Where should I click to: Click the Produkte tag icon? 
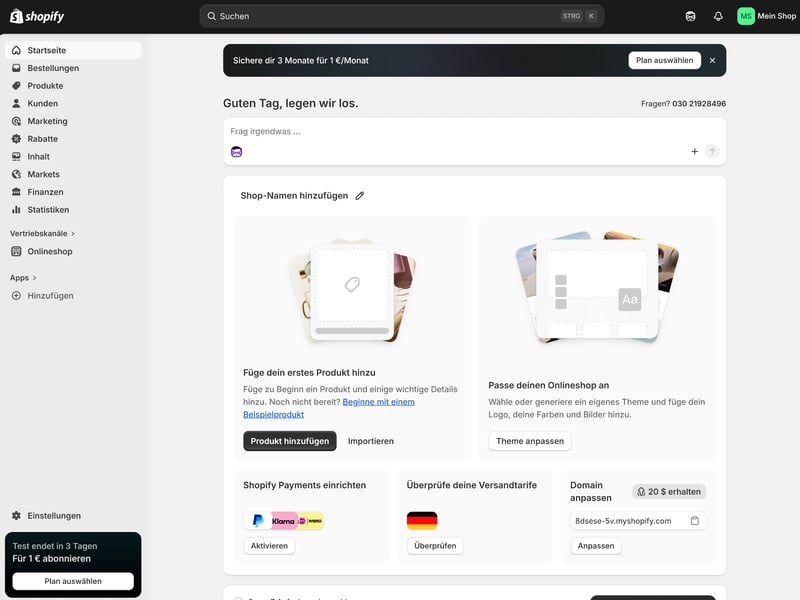coord(16,86)
